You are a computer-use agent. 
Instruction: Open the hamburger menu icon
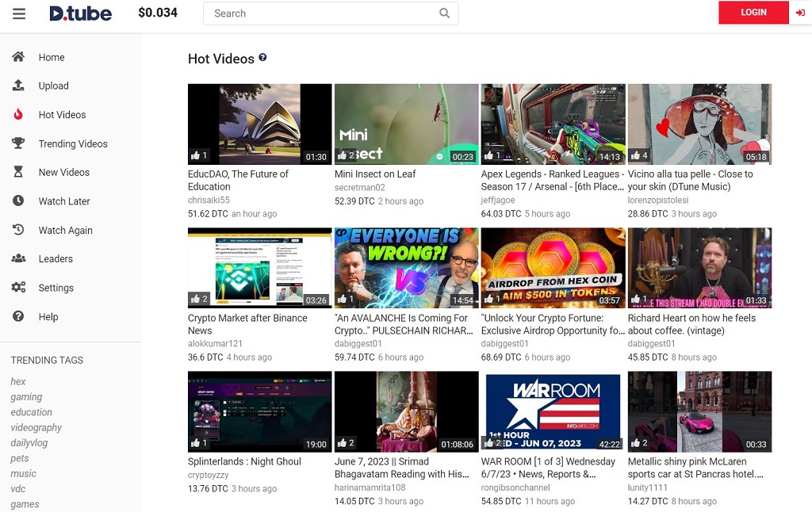click(x=19, y=13)
